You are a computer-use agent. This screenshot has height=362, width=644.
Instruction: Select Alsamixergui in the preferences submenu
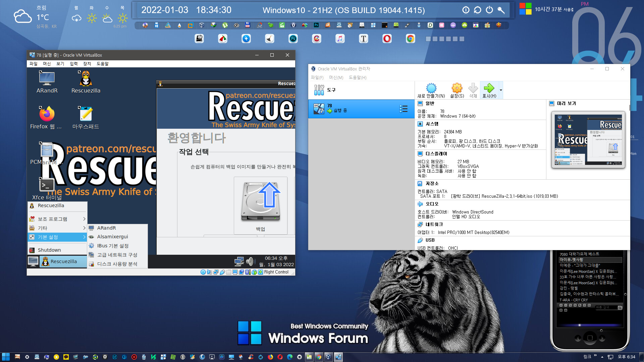[117, 237]
